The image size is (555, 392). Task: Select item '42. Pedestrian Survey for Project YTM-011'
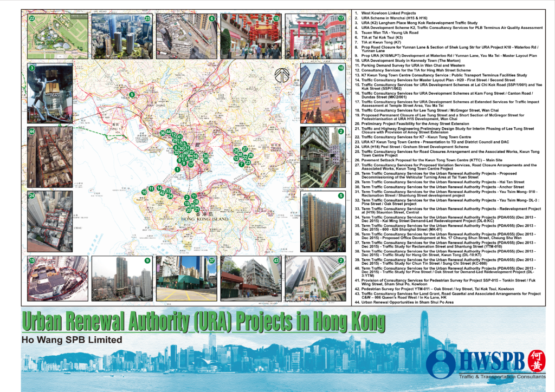tap(434, 289)
